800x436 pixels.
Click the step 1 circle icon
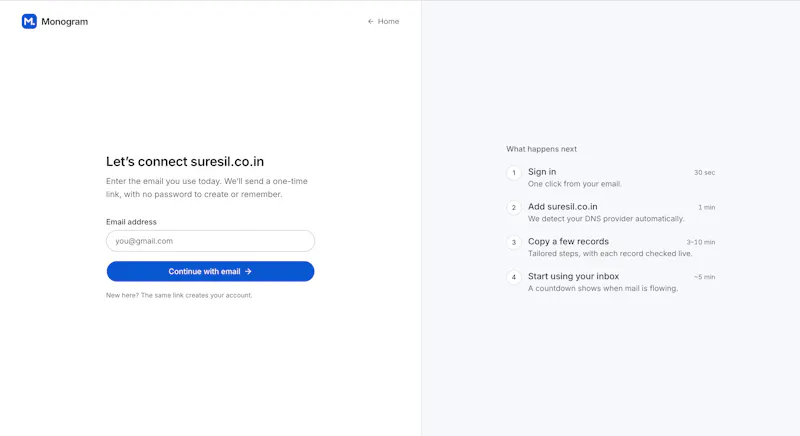pyautogui.click(x=514, y=173)
